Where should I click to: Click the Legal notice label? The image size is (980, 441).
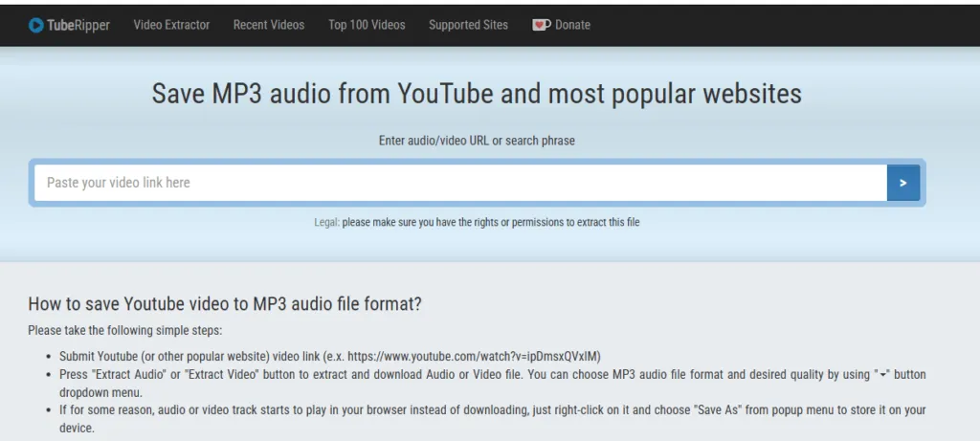[327, 222]
